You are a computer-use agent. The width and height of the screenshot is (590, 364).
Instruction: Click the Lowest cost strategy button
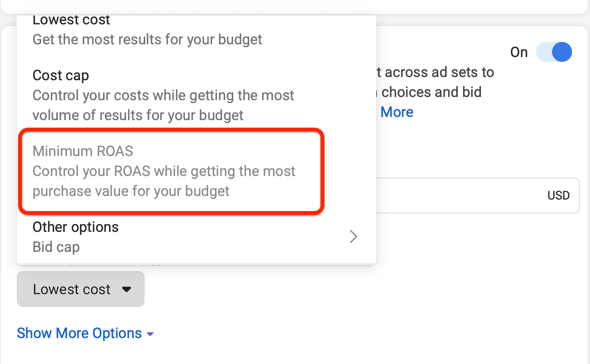click(80, 289)
